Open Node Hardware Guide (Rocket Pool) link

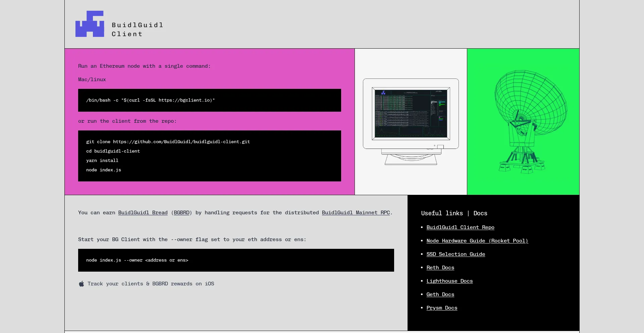pyautogui.click(x=477, y=241)
